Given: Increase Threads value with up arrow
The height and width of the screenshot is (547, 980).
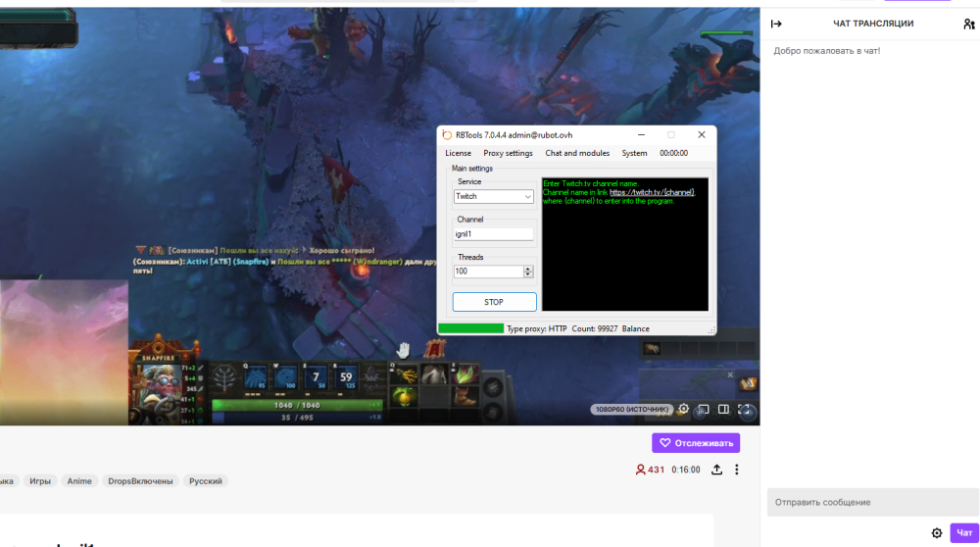Looking at the screenshot, I should point(528,269).
